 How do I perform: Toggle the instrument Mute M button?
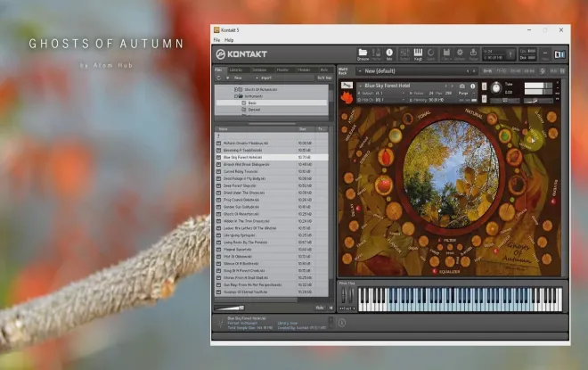(484, 99)
